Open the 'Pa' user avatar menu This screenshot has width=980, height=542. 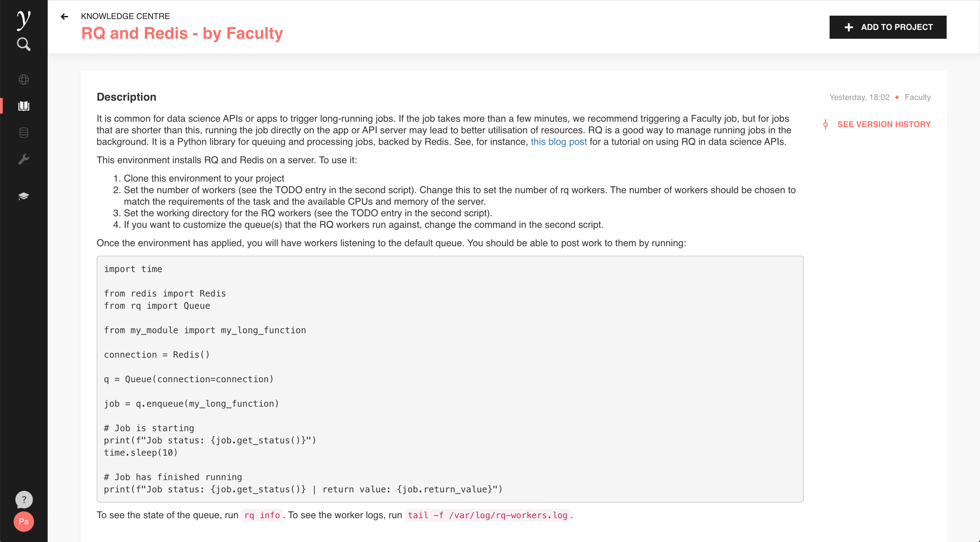(23, 522)
